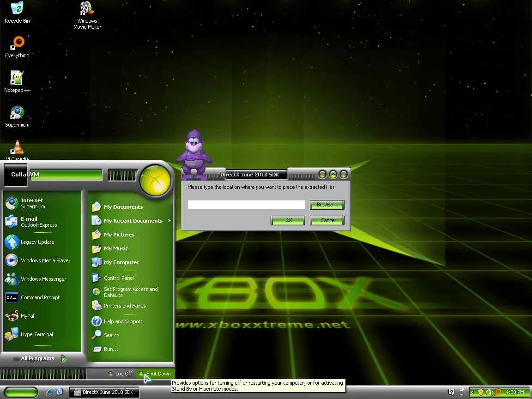Screen dimensions: 532x399
Task: Launch Legacy Update from Start menu
Action: [x=42, y=242]
